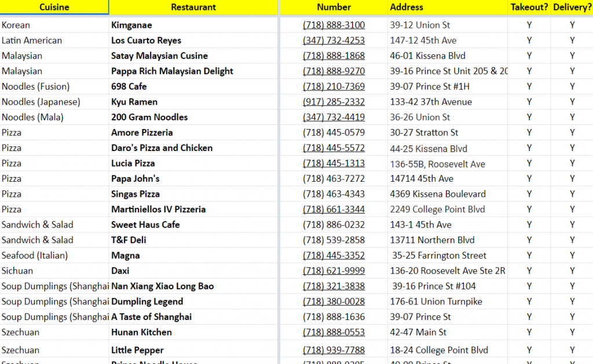Click Daro's Pizza and Chicken cell
The width and height of the screenshot is (593, 364).
click(x=193, y=148)
